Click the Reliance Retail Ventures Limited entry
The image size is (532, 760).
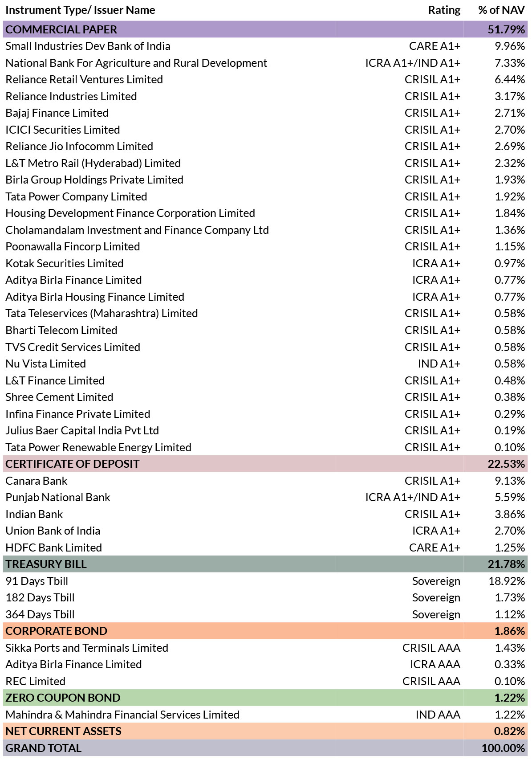(x=84, y=80)
